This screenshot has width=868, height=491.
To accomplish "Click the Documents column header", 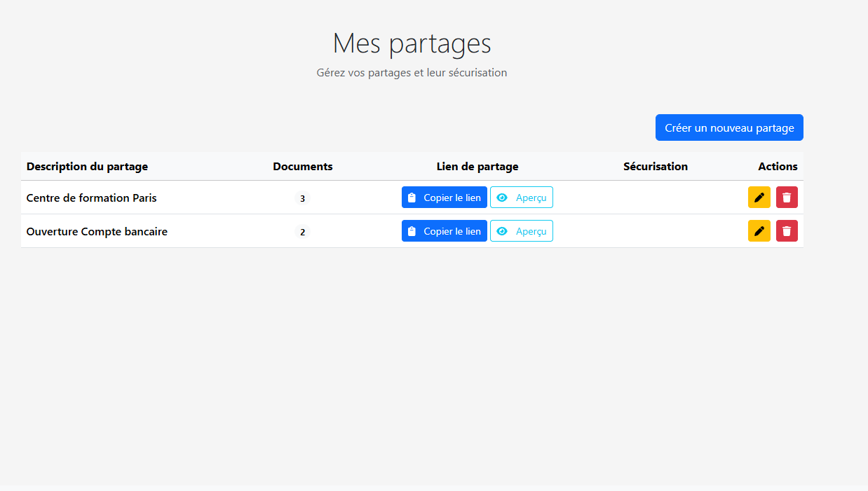I will (302, 167).
